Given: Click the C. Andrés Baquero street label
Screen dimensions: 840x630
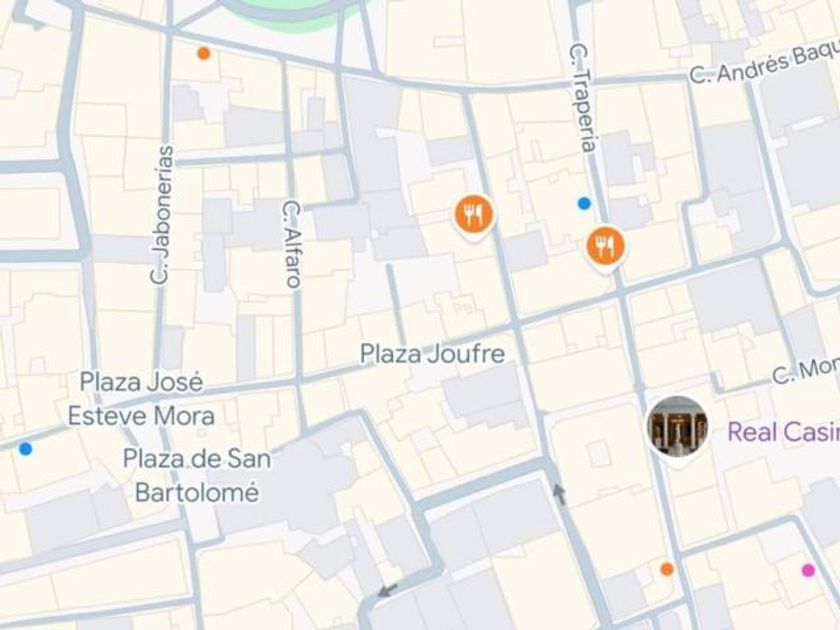Looking at the screenshot, I should 764,65.
